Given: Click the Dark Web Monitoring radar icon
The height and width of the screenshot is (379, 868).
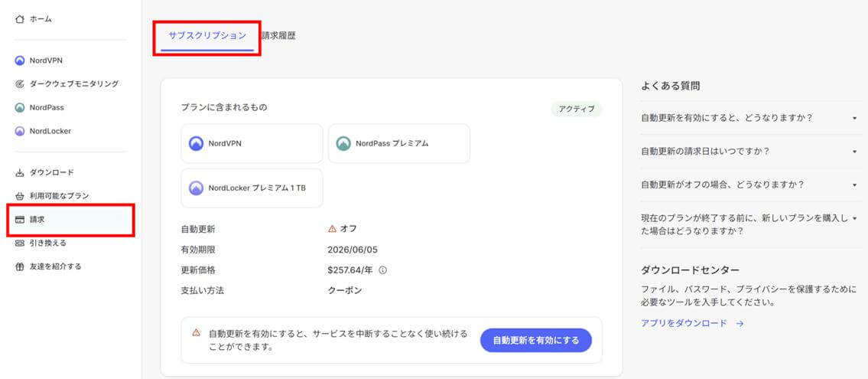Looking at the screenshot, I should tap(20, 84).
